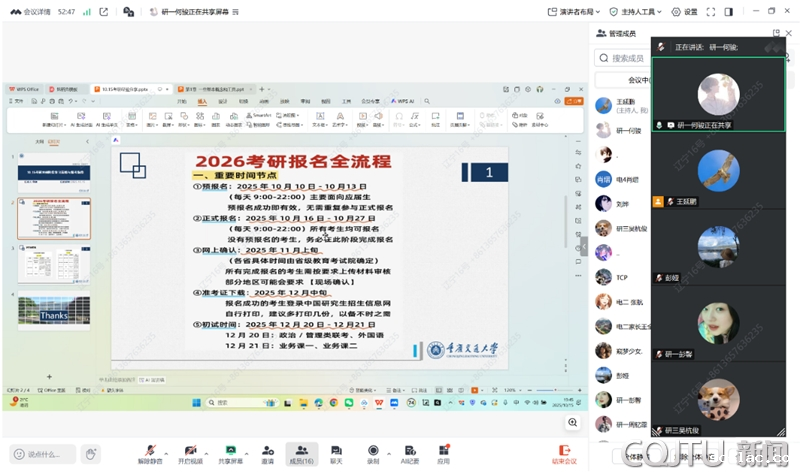Click the 搜索成员 member search box
The height and width of the screenshot is (474, 800).
(628, 58)
